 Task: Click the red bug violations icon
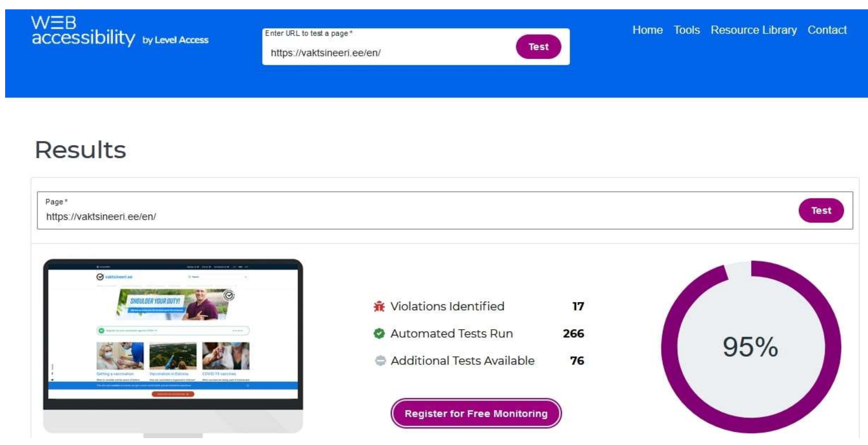pyautogui.click(x=379, y=306)
